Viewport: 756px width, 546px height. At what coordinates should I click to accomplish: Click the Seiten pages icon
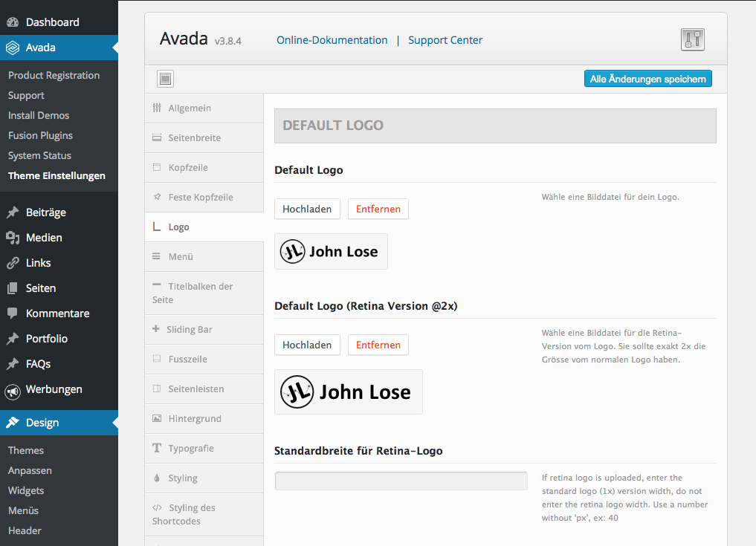click(13, 288)
